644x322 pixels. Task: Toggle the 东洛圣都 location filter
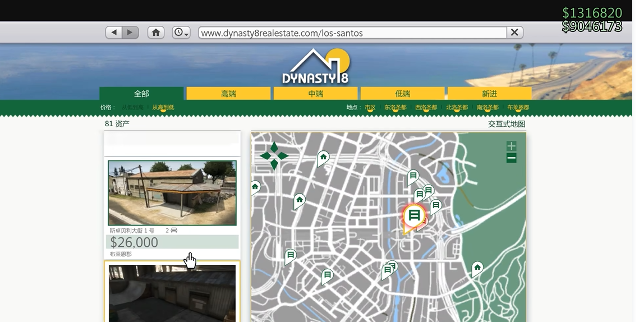coord(395,107)
